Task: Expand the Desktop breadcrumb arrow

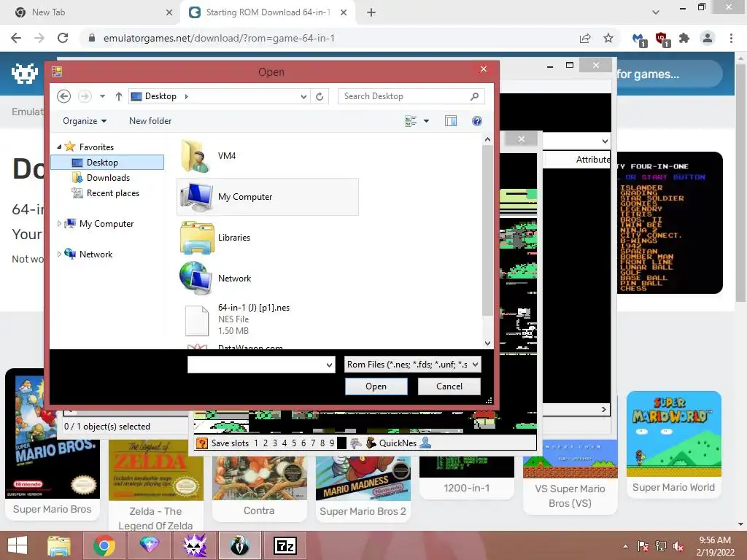Action: click(186, 96)
